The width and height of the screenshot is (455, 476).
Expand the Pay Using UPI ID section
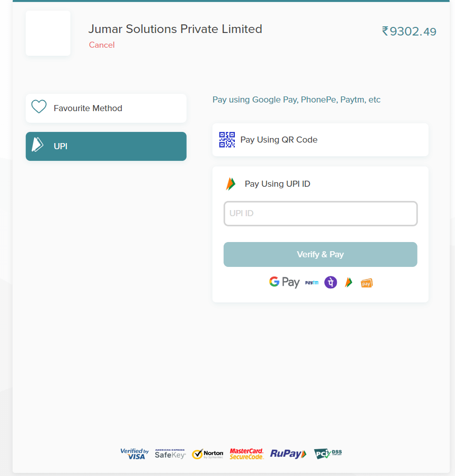click(x=277, y=184)
